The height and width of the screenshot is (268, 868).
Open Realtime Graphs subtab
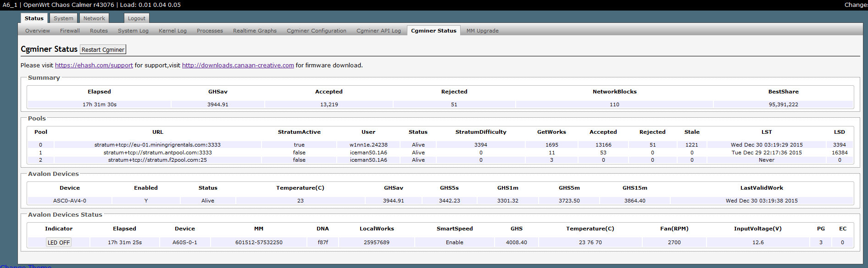[255, 31]
